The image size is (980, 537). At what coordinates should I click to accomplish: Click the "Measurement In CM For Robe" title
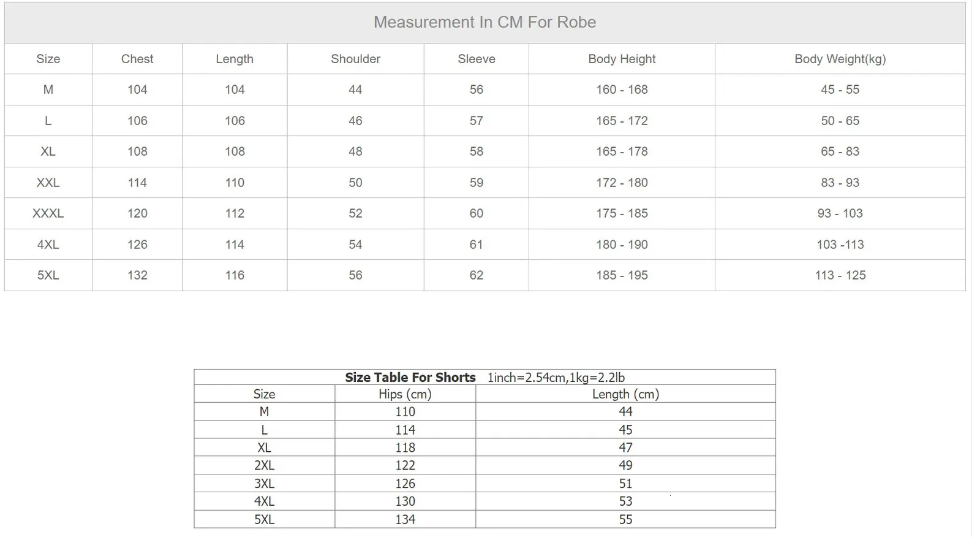[x=484, y=23]
